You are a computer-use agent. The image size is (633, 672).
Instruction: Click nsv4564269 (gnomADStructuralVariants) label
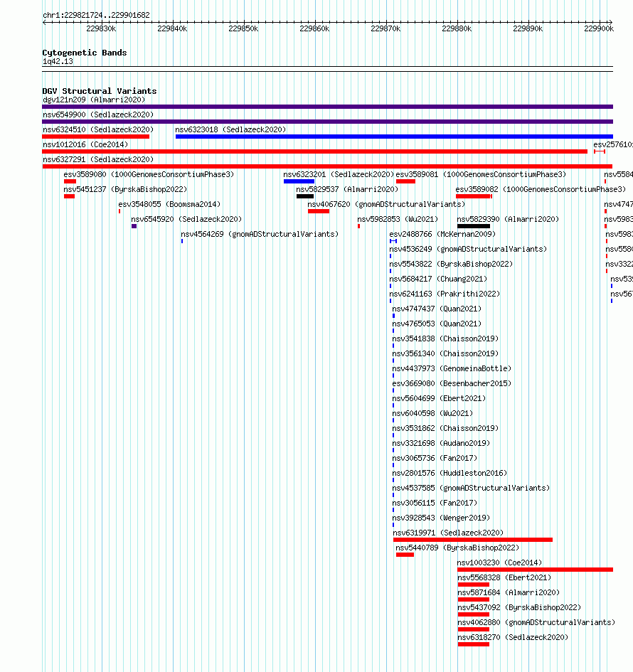tap(260, 235)
